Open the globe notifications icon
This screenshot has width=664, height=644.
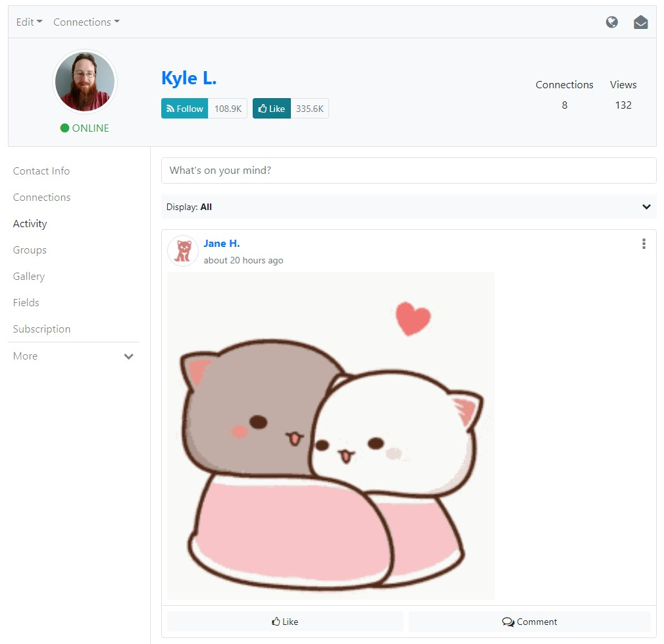[611, 22]
